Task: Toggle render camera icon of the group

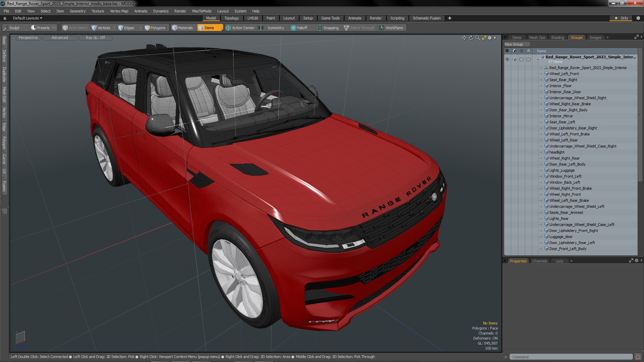Action: [515, 59]
